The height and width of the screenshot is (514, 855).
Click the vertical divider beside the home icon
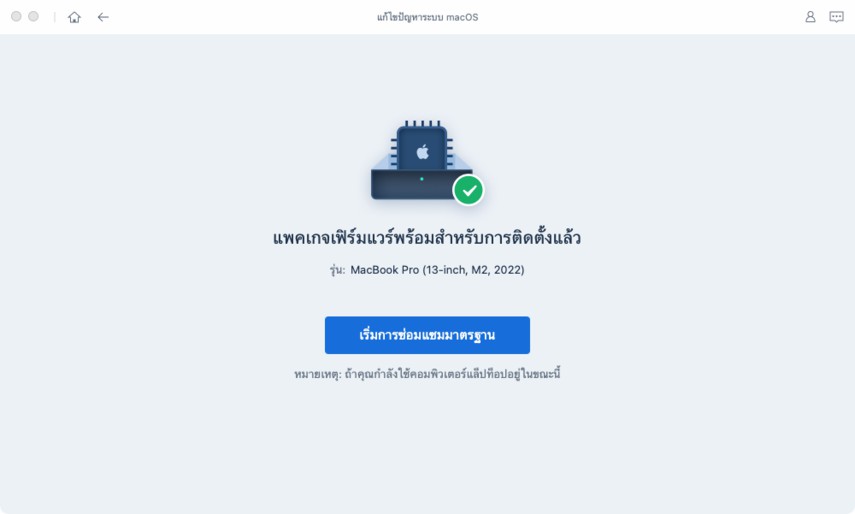(x=55, y=17)
